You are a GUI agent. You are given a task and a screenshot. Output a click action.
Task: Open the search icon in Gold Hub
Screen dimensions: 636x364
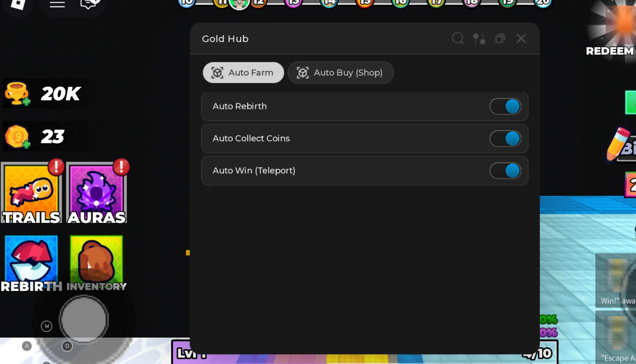458,38
